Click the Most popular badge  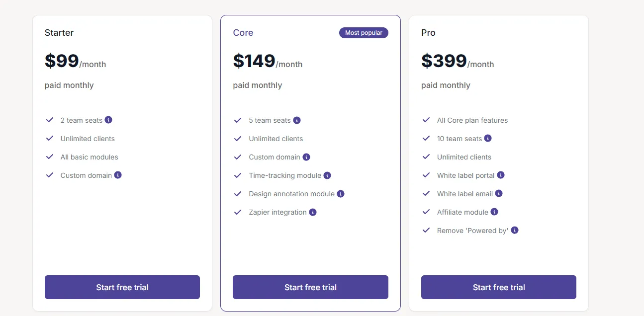(364, 33)
